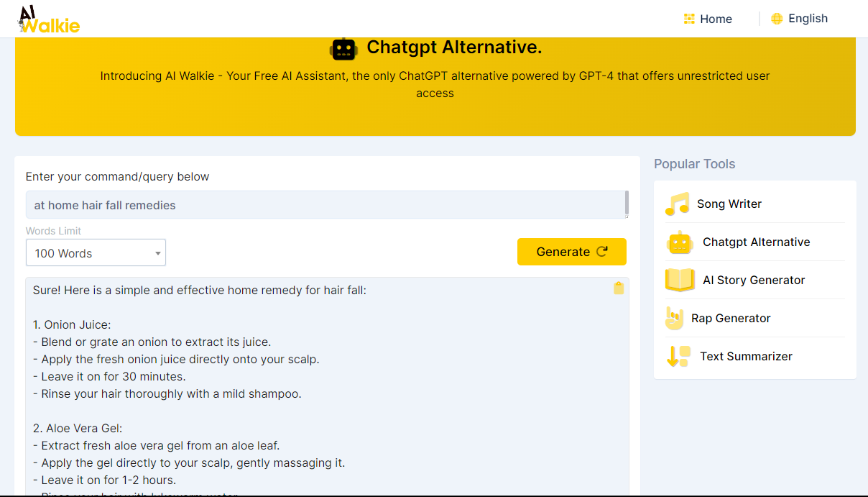Image resolution: width=868 pixels, height=497 pixels.
Task: Click the Text Summarizer arrow icon
Action: tap(678, 356)
